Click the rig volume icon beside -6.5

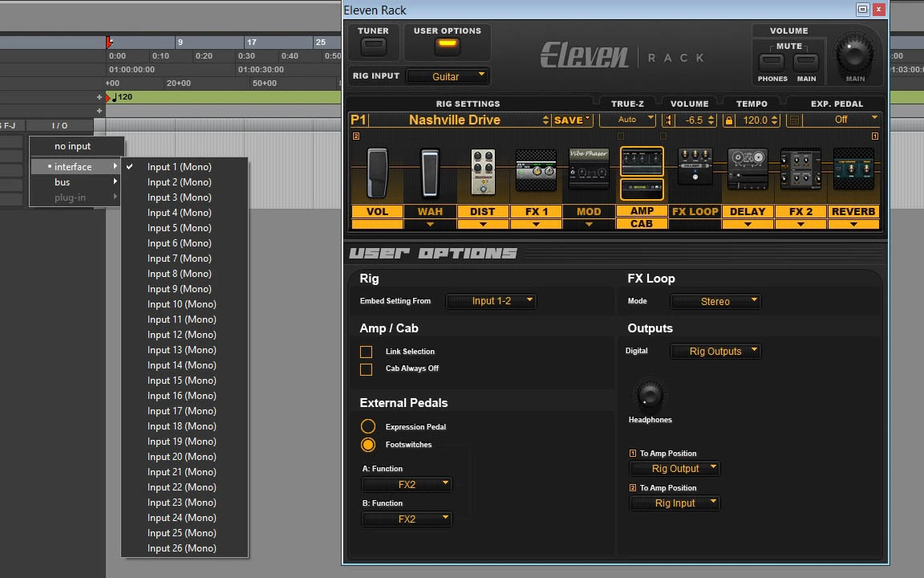[x=668, y=120]
